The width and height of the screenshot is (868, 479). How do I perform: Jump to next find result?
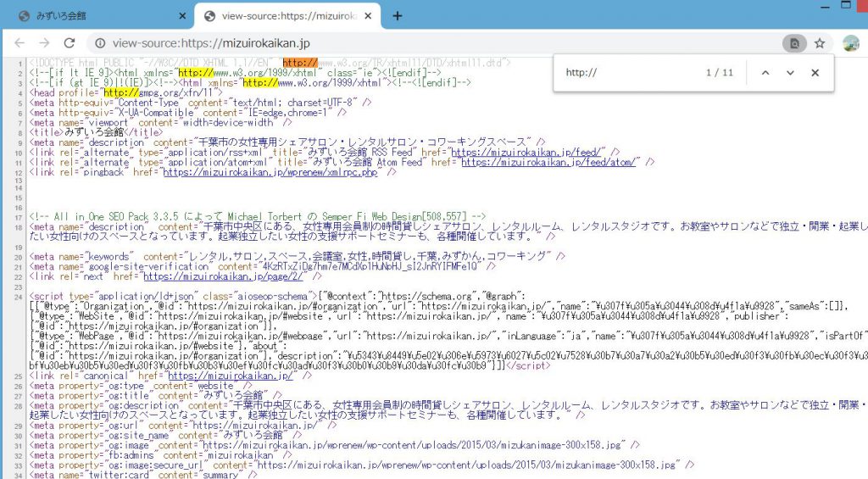790,73
